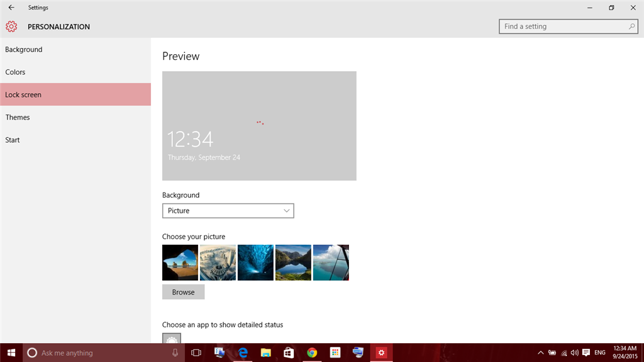Choose the blue ice cave picture
Viewport: 644px width, 362px height.
(255, 263)
